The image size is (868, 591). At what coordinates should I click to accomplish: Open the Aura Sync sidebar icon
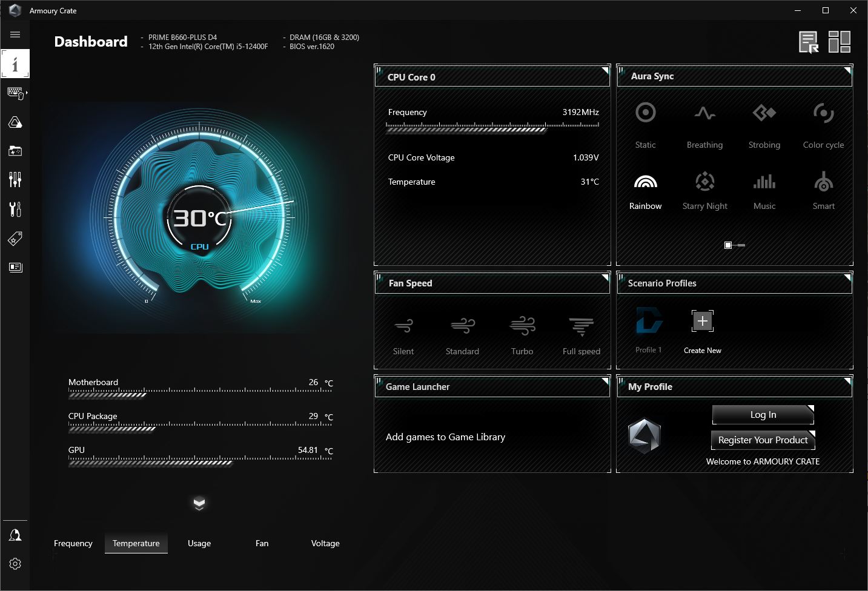[x=15, y=122]
